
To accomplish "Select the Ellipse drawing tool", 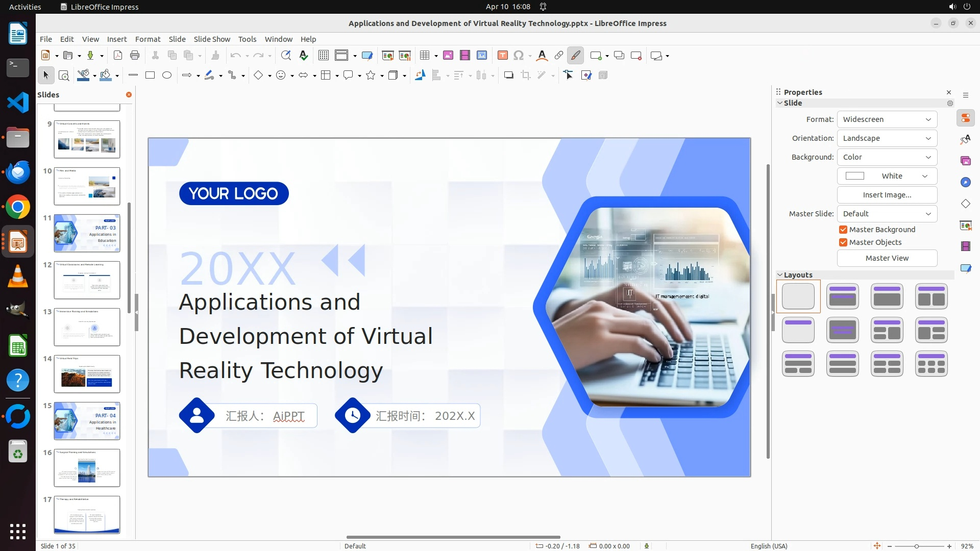I will coord(167,76).
